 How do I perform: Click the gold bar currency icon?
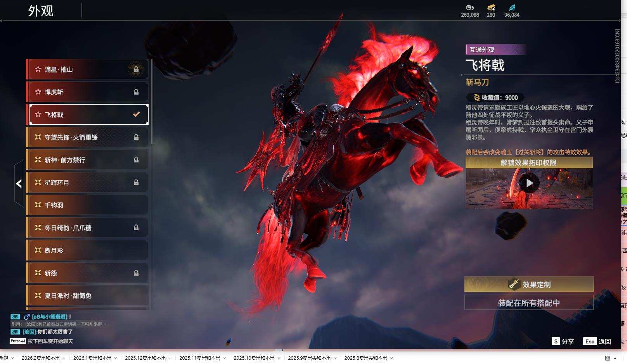[491, 7]
